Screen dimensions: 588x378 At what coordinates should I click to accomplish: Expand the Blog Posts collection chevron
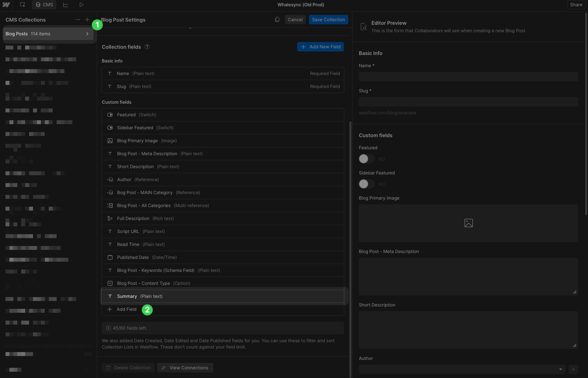[x=87, y=34]
